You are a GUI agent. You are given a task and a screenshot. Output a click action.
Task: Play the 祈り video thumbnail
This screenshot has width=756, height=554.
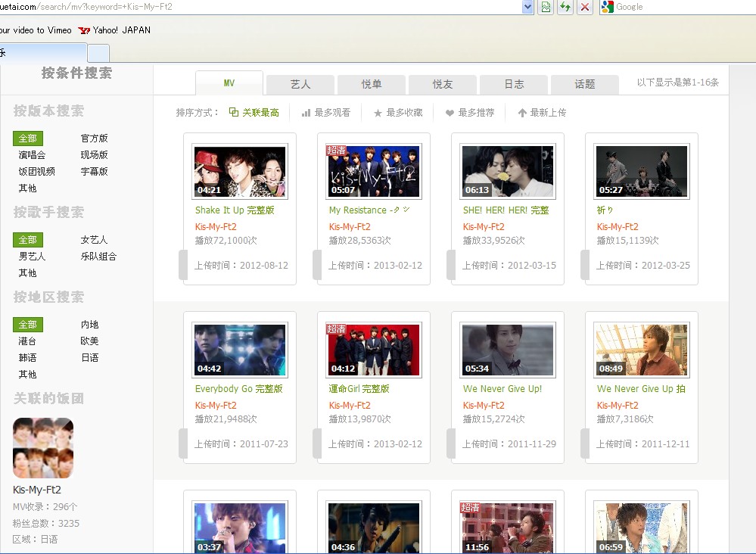point(642,171)
